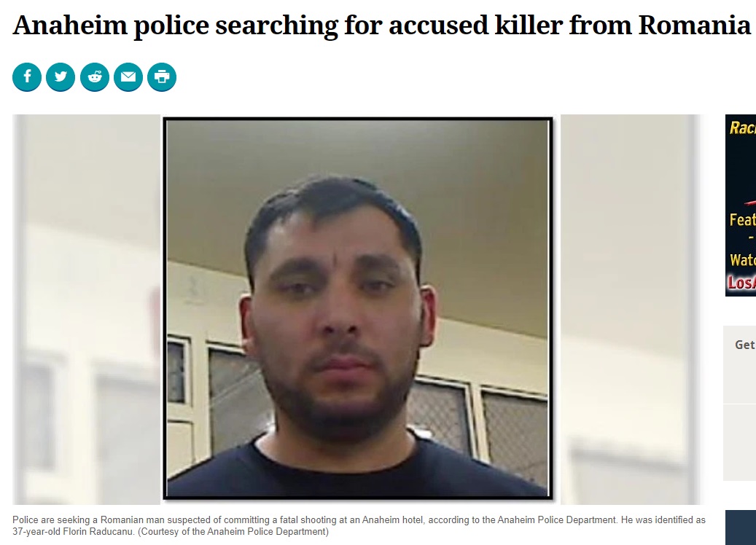Click the yellow 'Rac' ad heading
This screenshot has width=756, height=545.
click(x=742, y=128)
